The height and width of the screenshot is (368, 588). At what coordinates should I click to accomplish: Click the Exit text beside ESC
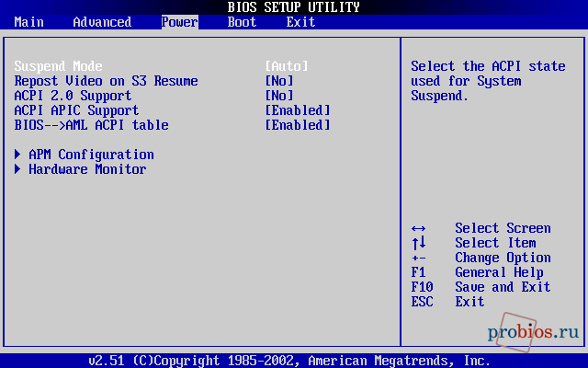(469, 302)
